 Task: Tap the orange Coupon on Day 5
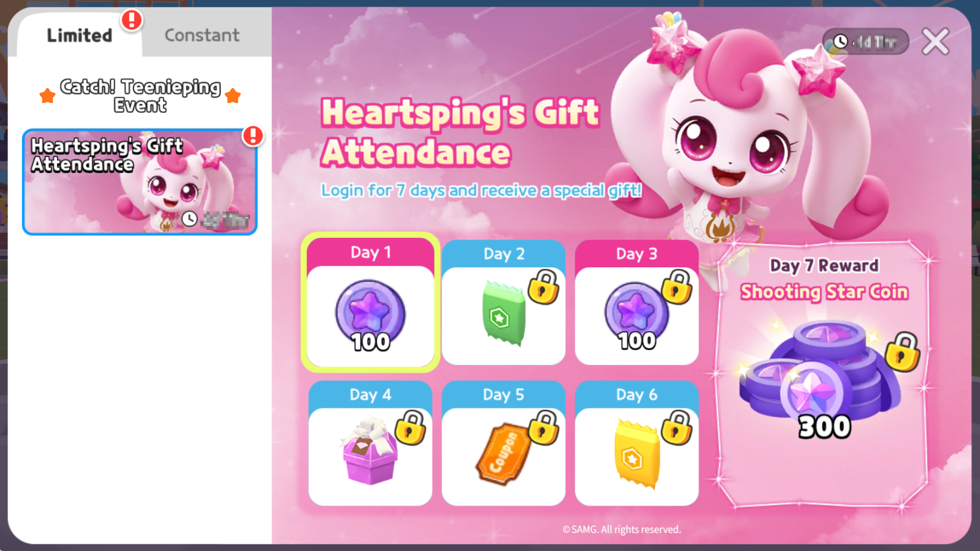point(503,454)
